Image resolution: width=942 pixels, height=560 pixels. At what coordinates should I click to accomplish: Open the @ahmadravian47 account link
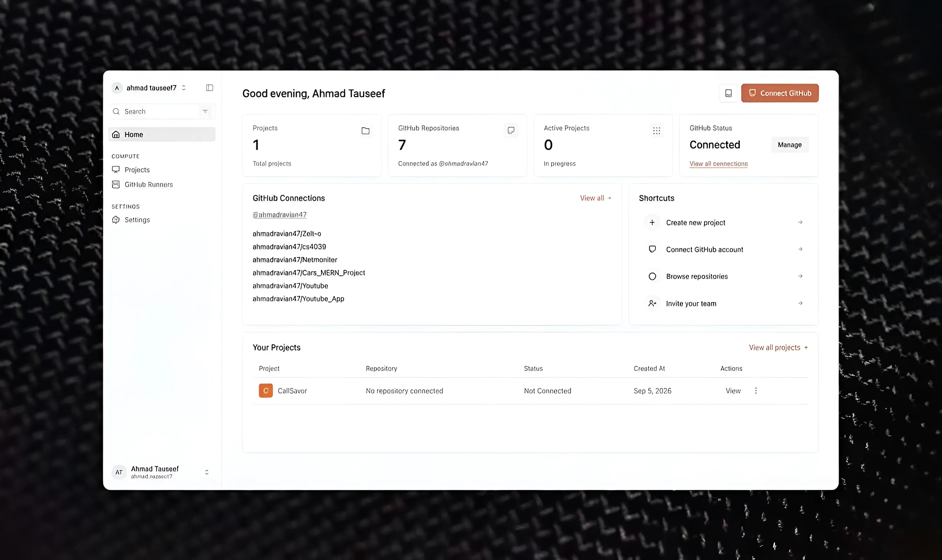click(x=279, y=215)
